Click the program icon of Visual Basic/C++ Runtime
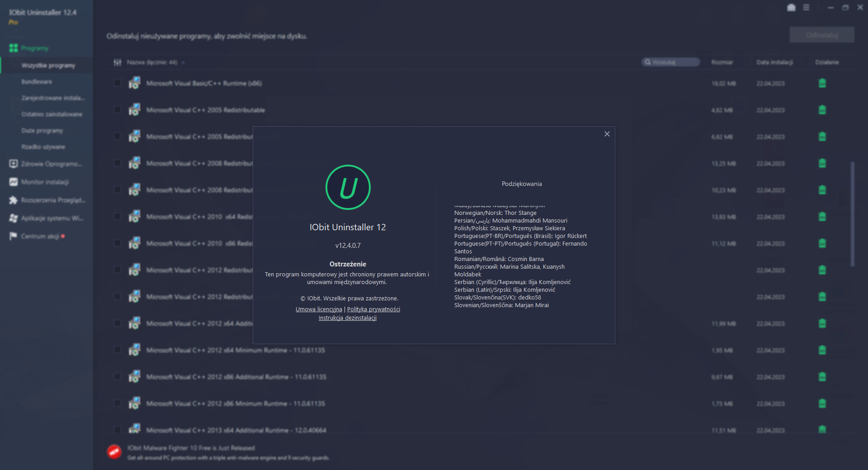The image size is (868, 470). [134, 83]
